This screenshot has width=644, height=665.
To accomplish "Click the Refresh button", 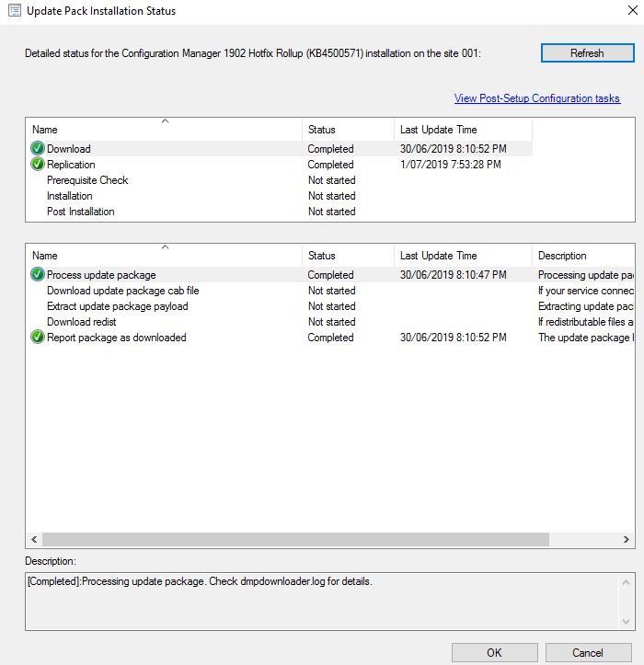I will click(588, 53).
